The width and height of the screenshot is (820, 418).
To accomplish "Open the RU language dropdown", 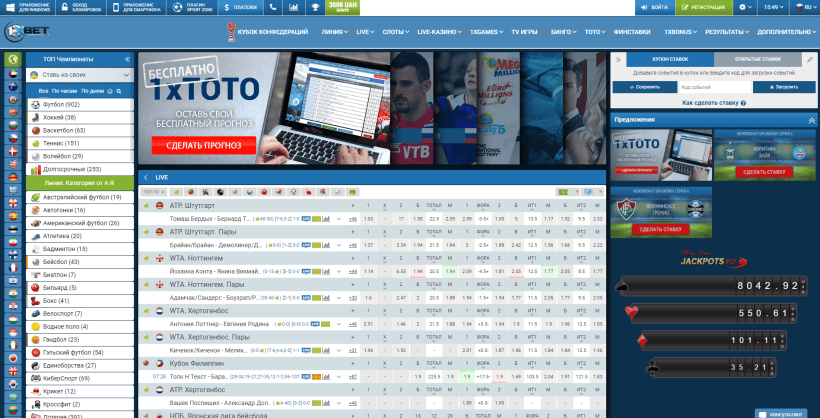I will pyautogui.click(x=805, y=7).
